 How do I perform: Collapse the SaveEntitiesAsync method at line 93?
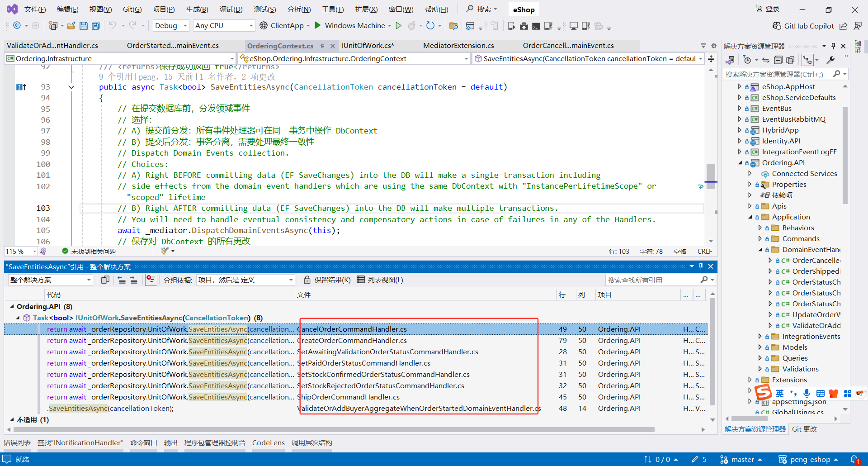pos(71,87)
